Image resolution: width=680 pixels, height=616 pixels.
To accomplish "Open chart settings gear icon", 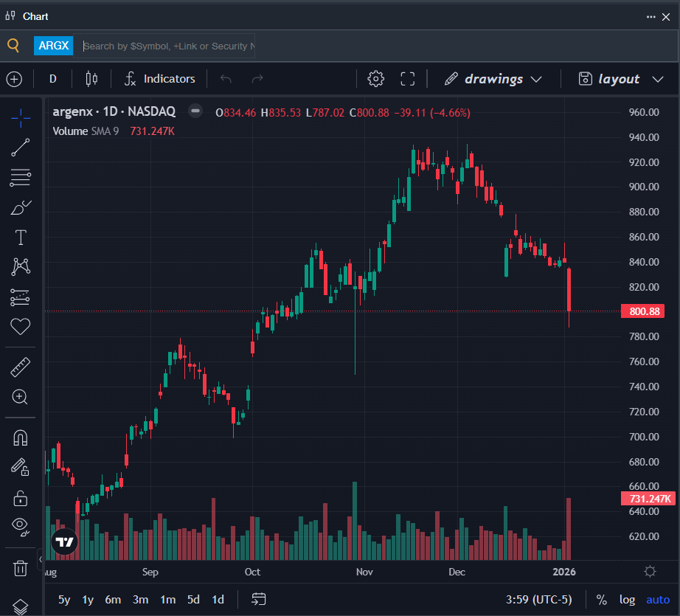I will coord(376,79).
